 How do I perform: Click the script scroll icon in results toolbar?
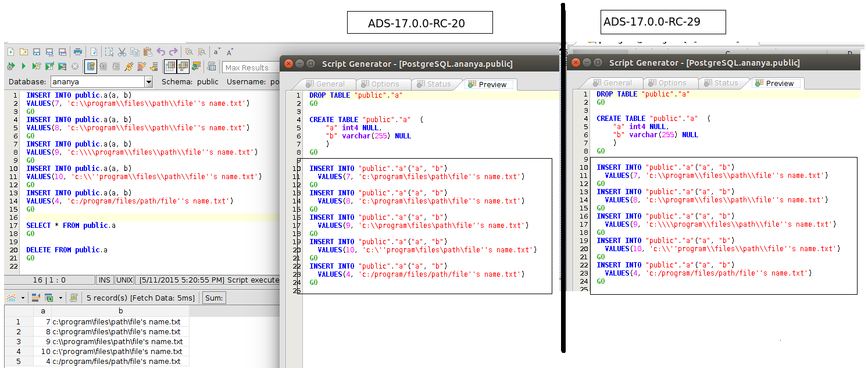click(x=74, y=298)
